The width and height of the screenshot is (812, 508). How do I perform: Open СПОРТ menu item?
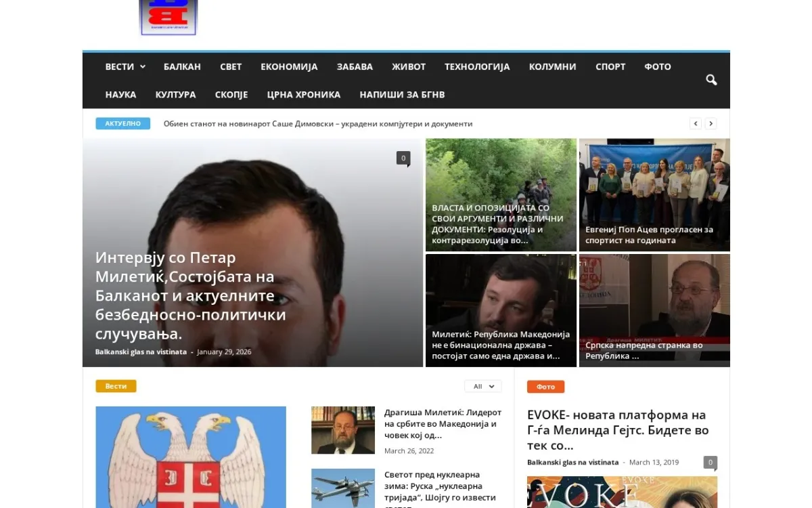point(610,66)
